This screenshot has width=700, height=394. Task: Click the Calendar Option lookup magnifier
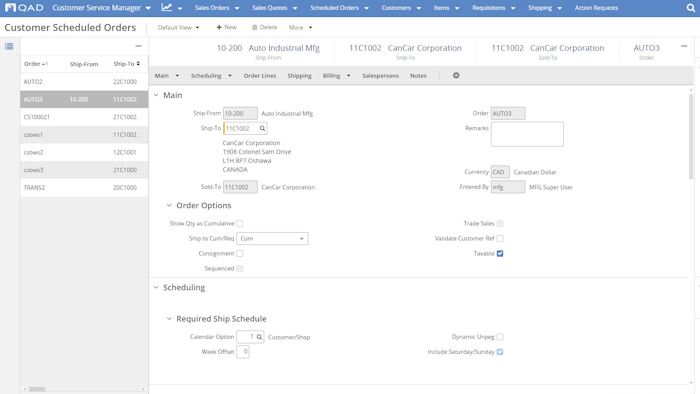[x=259, y=337]
